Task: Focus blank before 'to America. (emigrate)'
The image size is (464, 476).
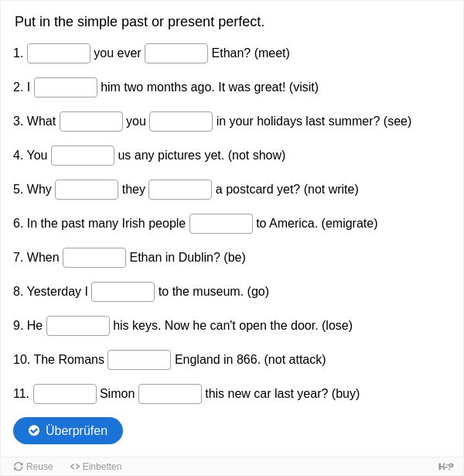Action: [221, 224]
